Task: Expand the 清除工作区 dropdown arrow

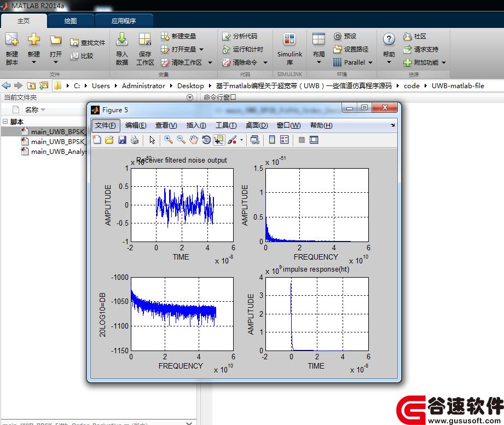Action: 210,62
